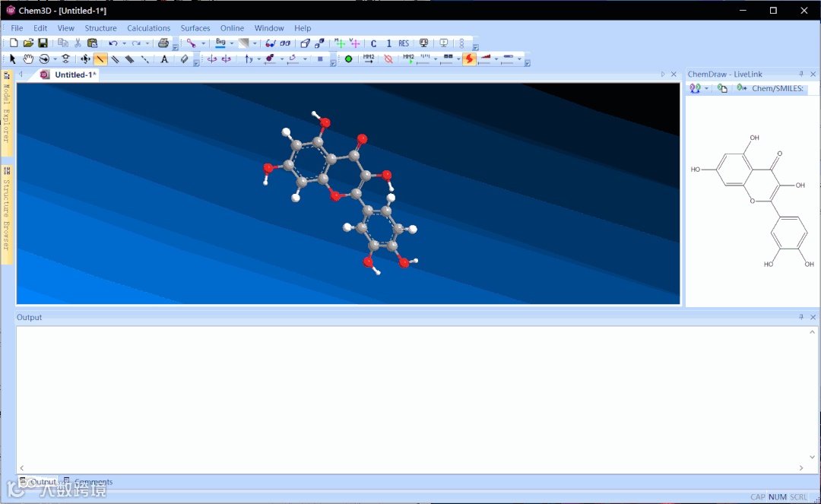
Task: Open the Redo history dropdown arrow
Action: coord(147,43)
